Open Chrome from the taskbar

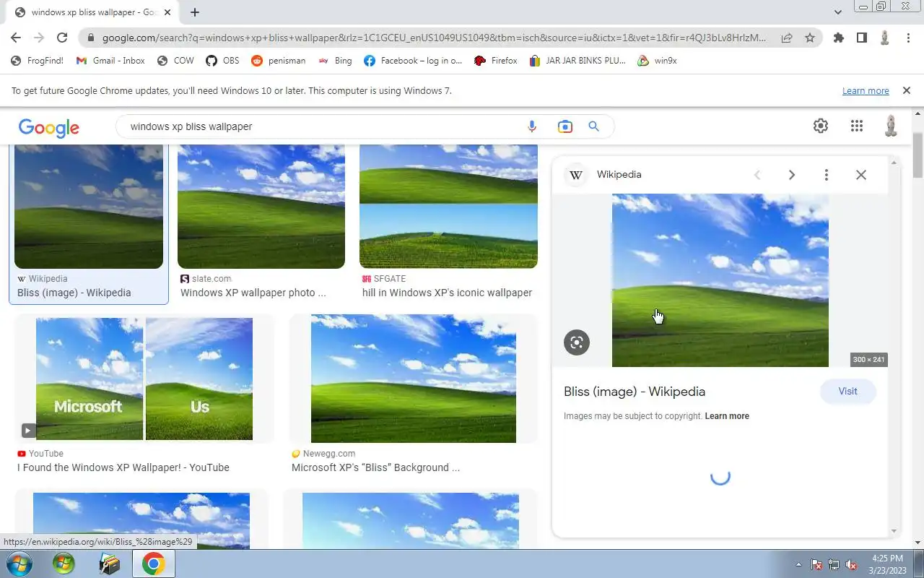point(153,564)
